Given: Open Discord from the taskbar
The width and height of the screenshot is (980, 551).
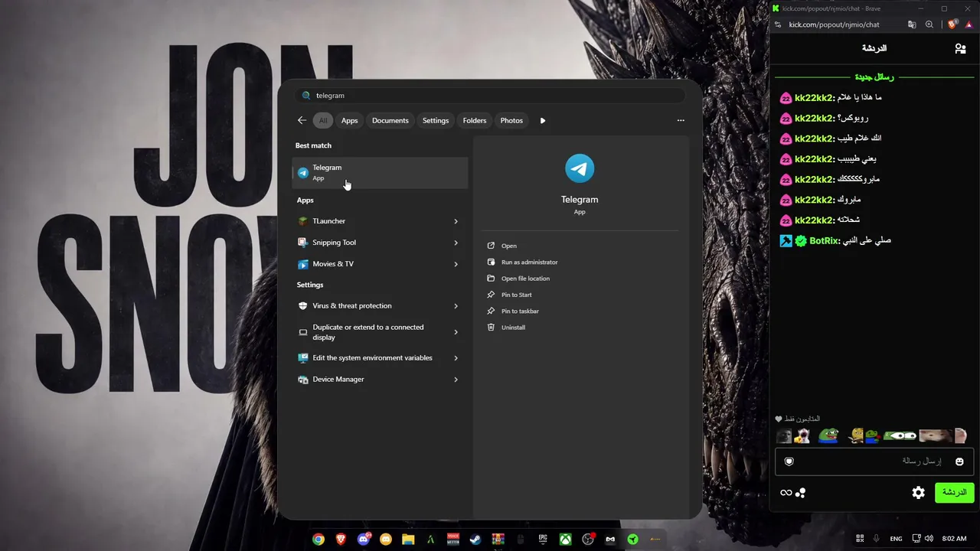Looking at the screenshot, I should (x=364, y=540).
